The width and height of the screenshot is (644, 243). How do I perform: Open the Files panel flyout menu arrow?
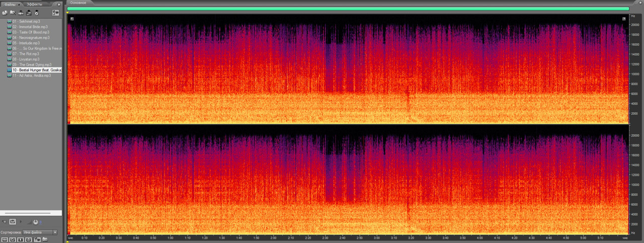click(58, 4)
